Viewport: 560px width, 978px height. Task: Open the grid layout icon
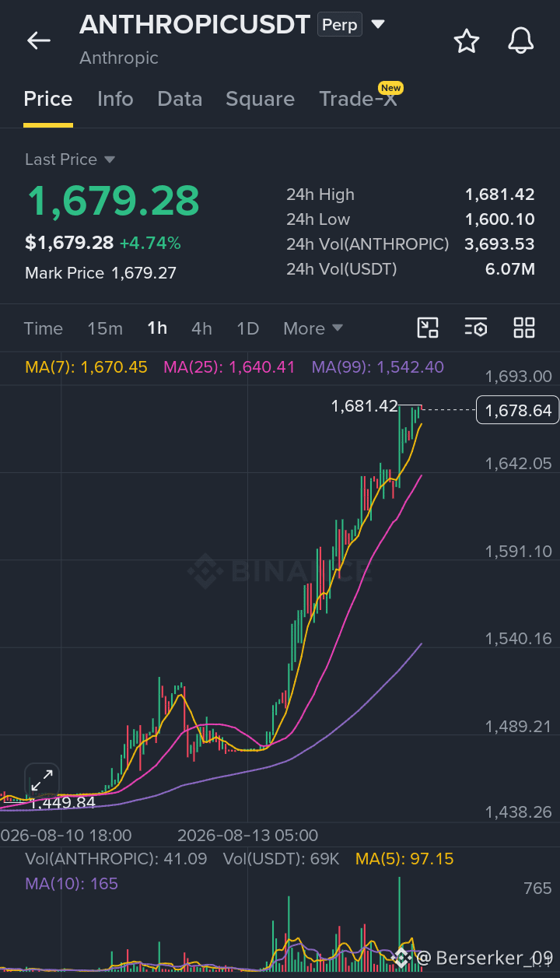[x=524, y=328]
